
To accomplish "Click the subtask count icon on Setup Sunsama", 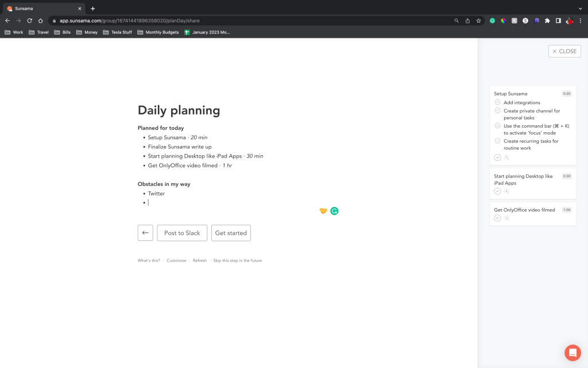I will 506,158.
